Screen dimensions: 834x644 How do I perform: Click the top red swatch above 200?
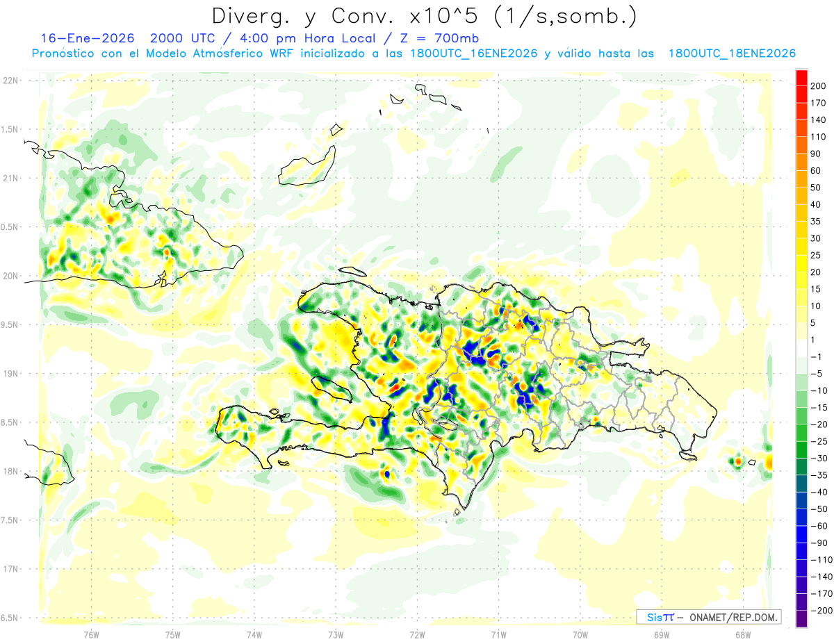pos(801,78)
